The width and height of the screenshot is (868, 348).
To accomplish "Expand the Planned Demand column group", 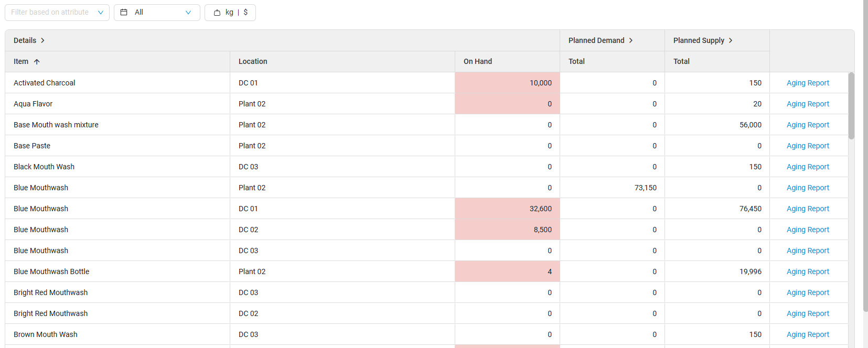I will coord(631,40).
